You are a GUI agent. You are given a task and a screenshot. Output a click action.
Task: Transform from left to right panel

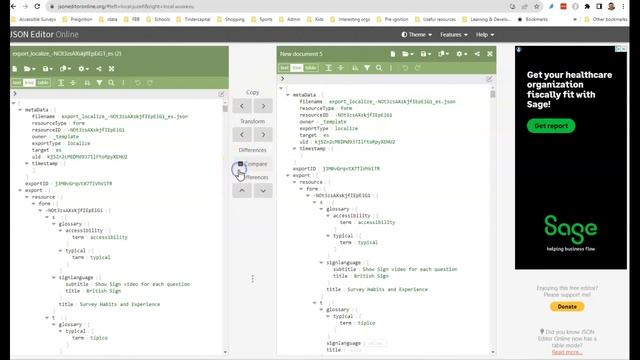tap(263, 134)
